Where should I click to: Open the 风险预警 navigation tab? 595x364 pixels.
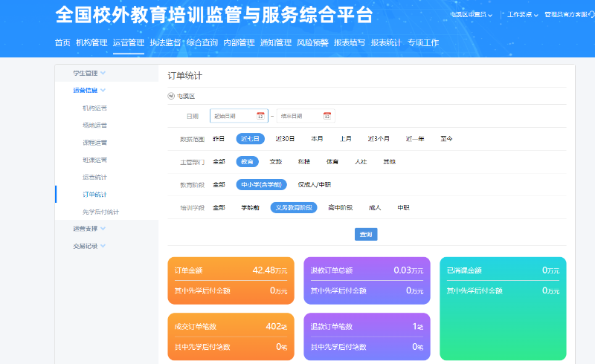tap(312, 42)
